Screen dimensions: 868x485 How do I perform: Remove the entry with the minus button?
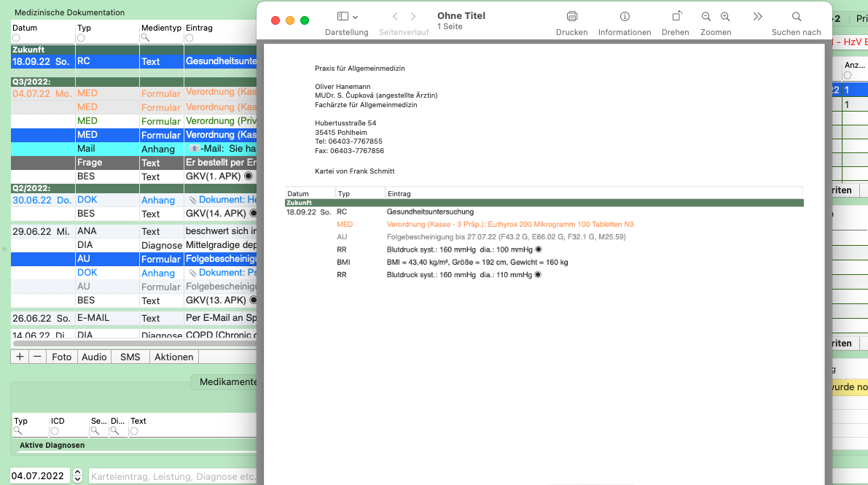click(x=37, y=357)
